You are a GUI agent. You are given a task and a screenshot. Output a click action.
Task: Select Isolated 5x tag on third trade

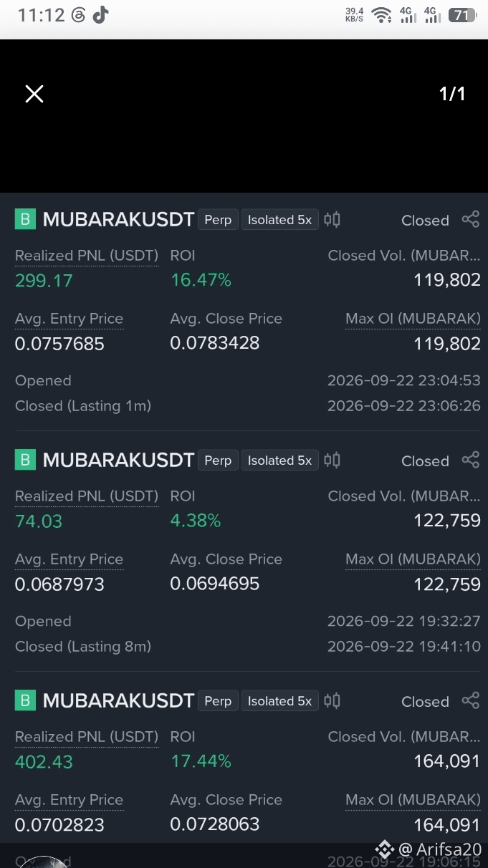click(x=279, y=701)
